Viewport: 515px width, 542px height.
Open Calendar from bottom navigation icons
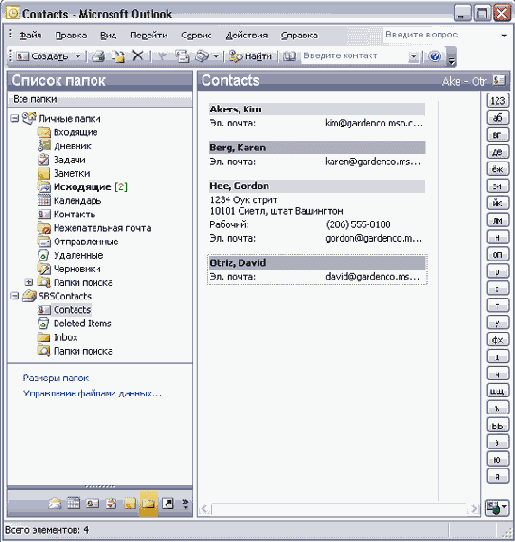pyautogui.click(x=73, y=503)
